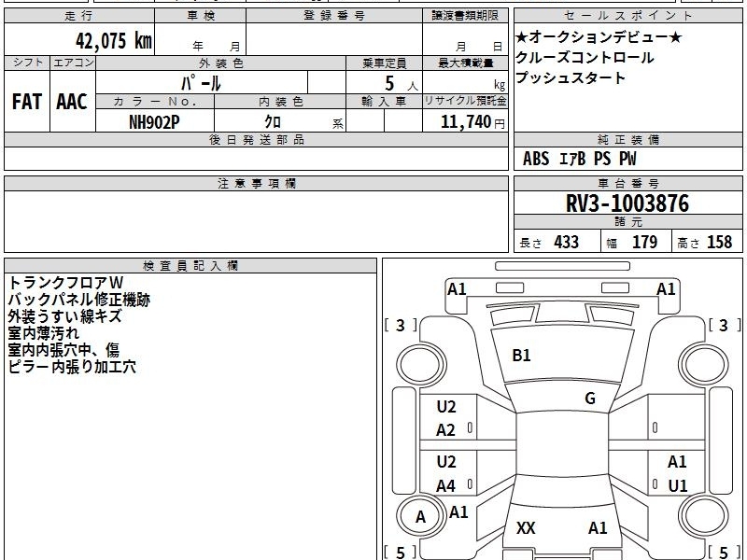This screenshot has width=747, height=560.
Task: Select the color code 'NH902P'
Action: [154, 122]
